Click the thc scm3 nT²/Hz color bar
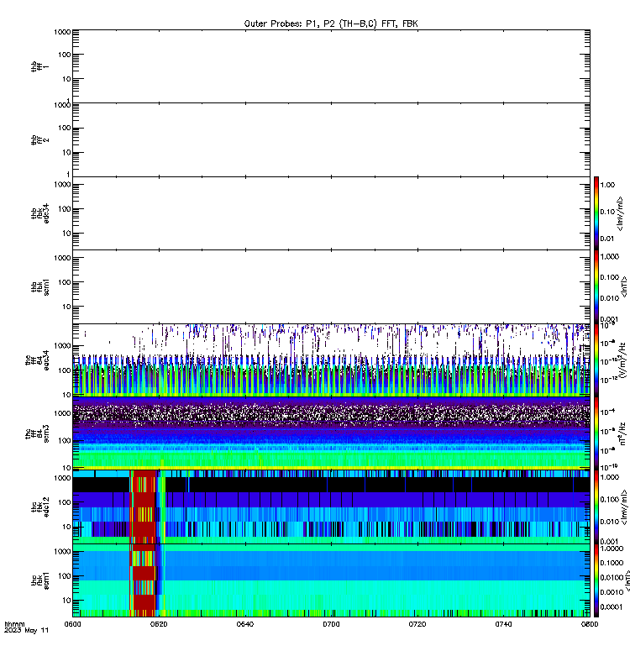Image resolution: width=630 pixels, height=672 pixels. coord(596,433)
